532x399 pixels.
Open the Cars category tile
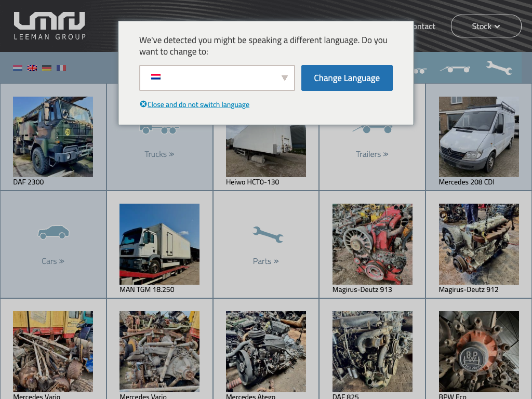coord(53,244)
